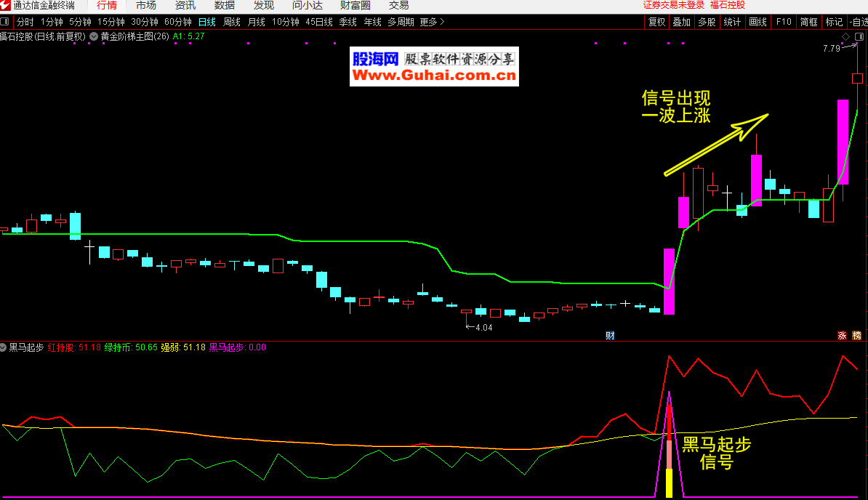Open the 市场 menu tab
Image resolution: width=868 pixels, height=500 pixels.
tap(145, 6)
